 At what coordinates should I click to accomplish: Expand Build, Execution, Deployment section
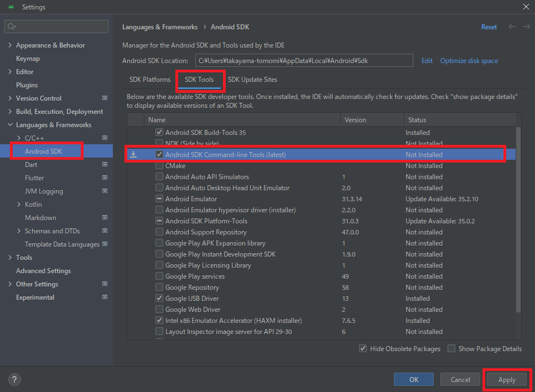coord(10,112)
